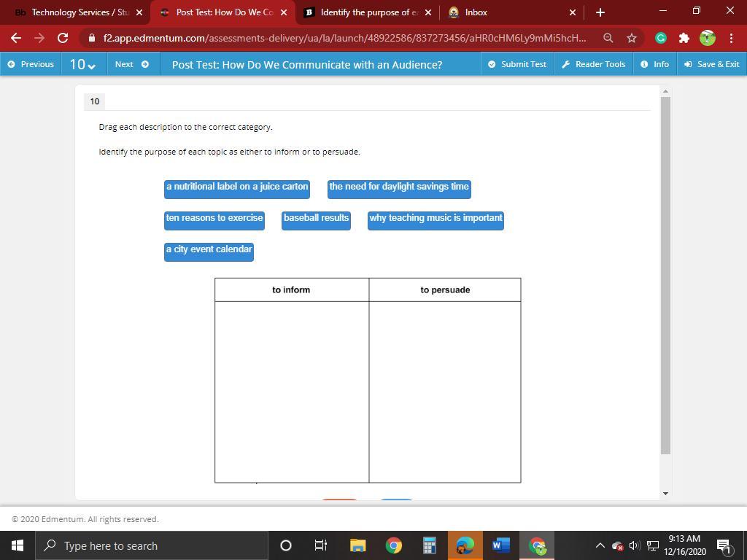Click the Submit Test button

pyautogui.click(x=517, y=64)
